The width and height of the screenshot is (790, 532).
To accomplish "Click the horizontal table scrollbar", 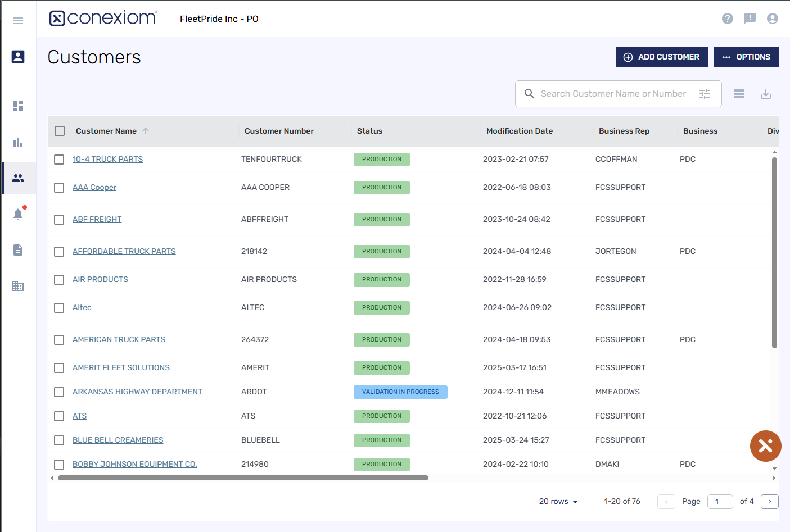I will point(243,478).
